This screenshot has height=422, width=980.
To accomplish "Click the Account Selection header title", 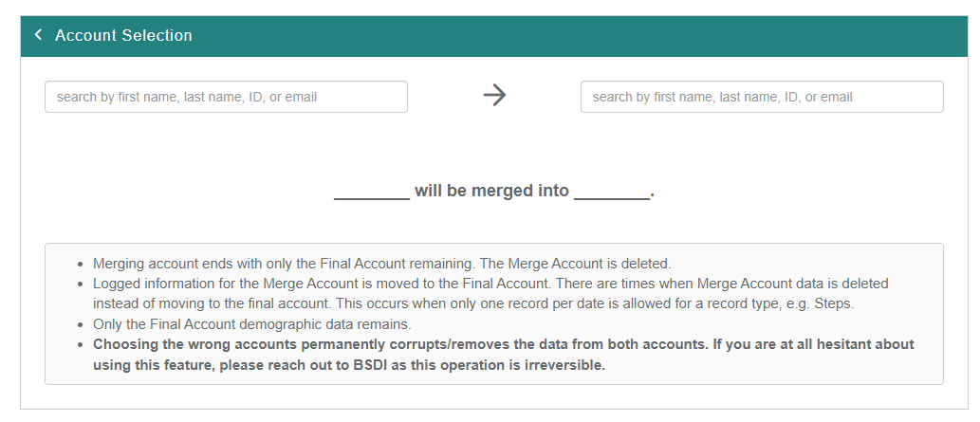I will click(x=123, y=35).
